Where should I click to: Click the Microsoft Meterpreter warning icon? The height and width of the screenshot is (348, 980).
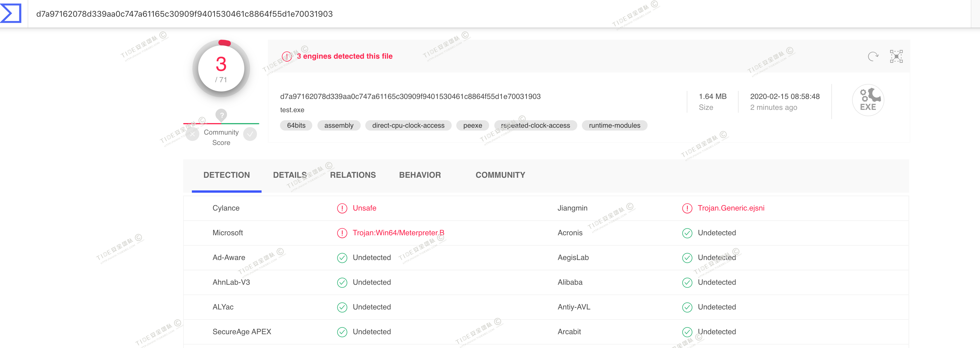342,233
